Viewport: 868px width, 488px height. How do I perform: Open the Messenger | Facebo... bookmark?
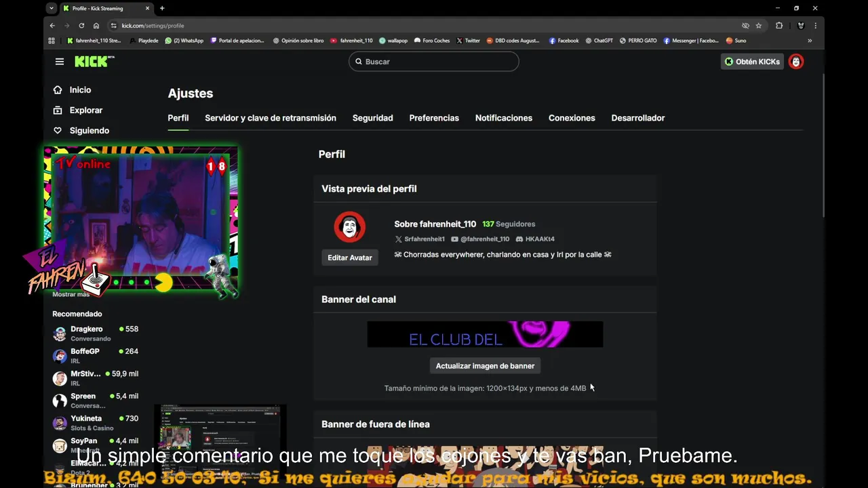[691, 41]
